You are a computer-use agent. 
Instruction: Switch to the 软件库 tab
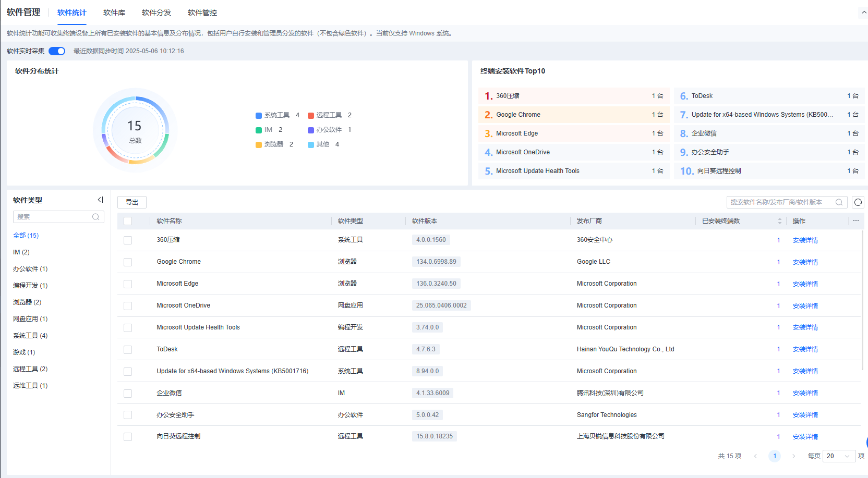[114, 13]
